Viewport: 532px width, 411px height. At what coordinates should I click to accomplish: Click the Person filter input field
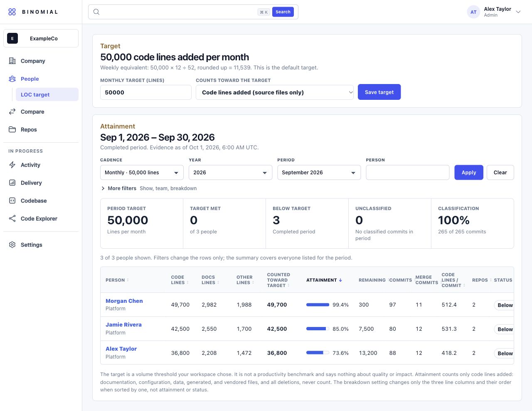coord(408,173)
